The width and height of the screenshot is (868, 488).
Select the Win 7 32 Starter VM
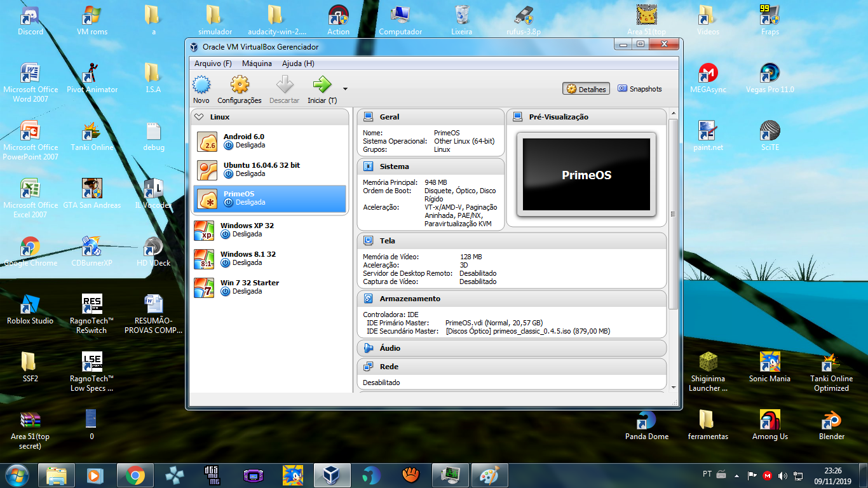point(270,287)
